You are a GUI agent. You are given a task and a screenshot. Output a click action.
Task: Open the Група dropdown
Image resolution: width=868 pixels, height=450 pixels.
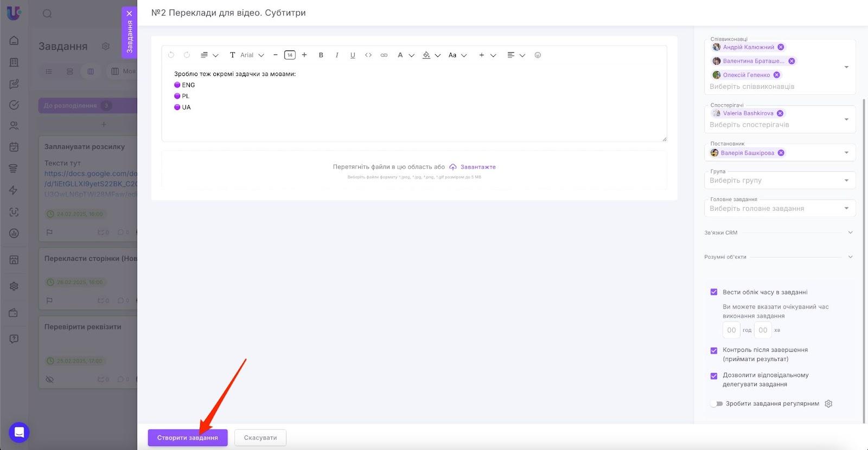(780, 180)
